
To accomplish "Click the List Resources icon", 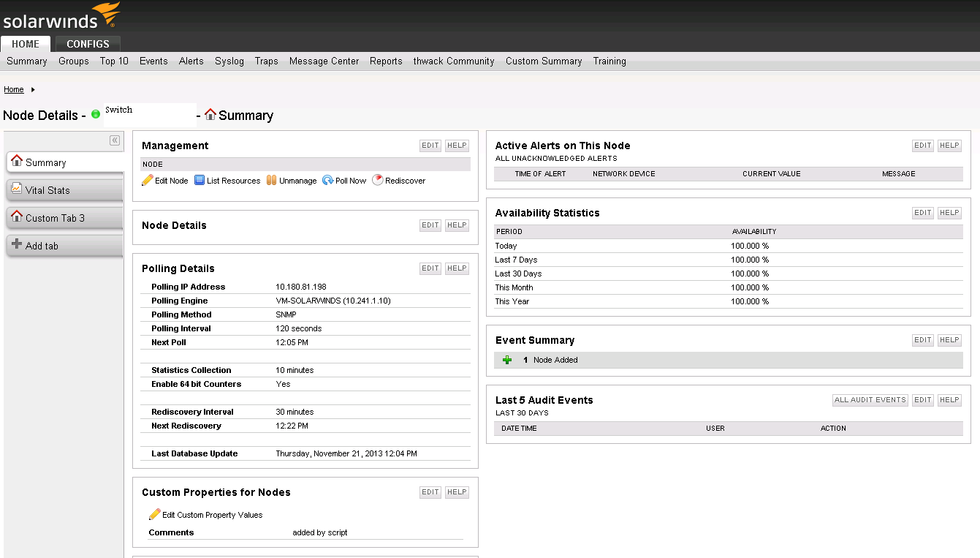I will coord(200,181).
